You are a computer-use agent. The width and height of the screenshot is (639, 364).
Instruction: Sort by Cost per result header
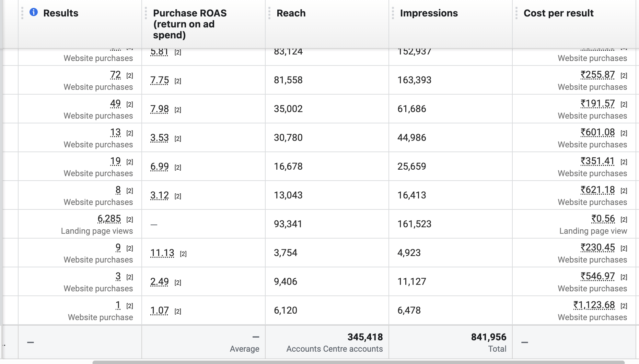coord(558,13)
